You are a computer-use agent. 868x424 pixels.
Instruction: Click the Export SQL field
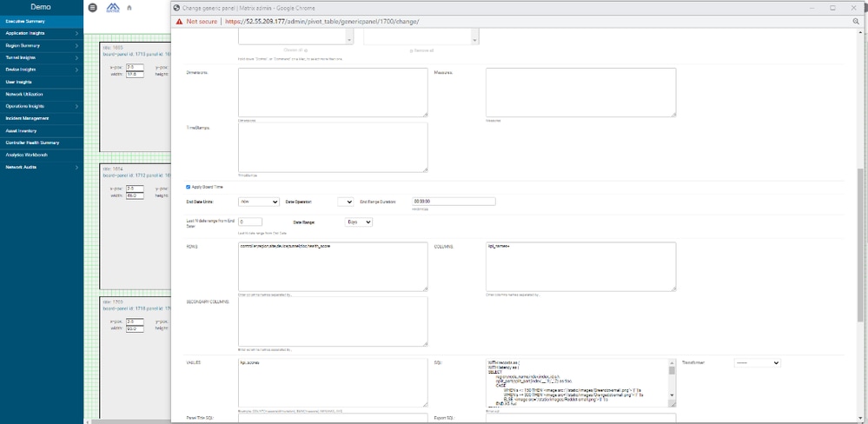[580, 418]
